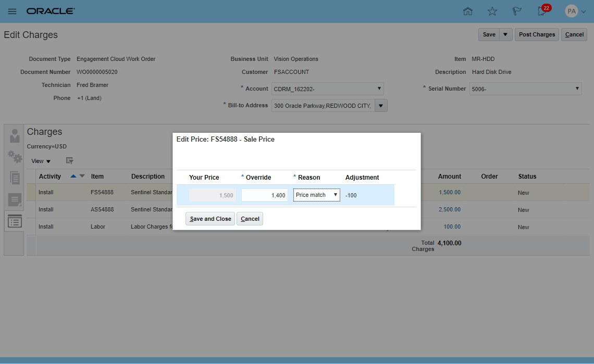Click the Order column header

pos(489,177)
